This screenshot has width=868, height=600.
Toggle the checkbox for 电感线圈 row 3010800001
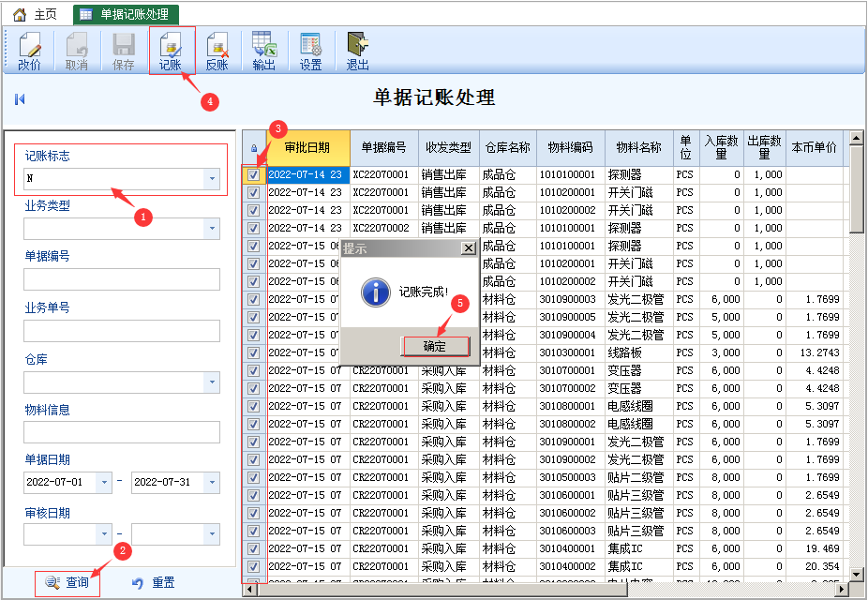(254, 406)
